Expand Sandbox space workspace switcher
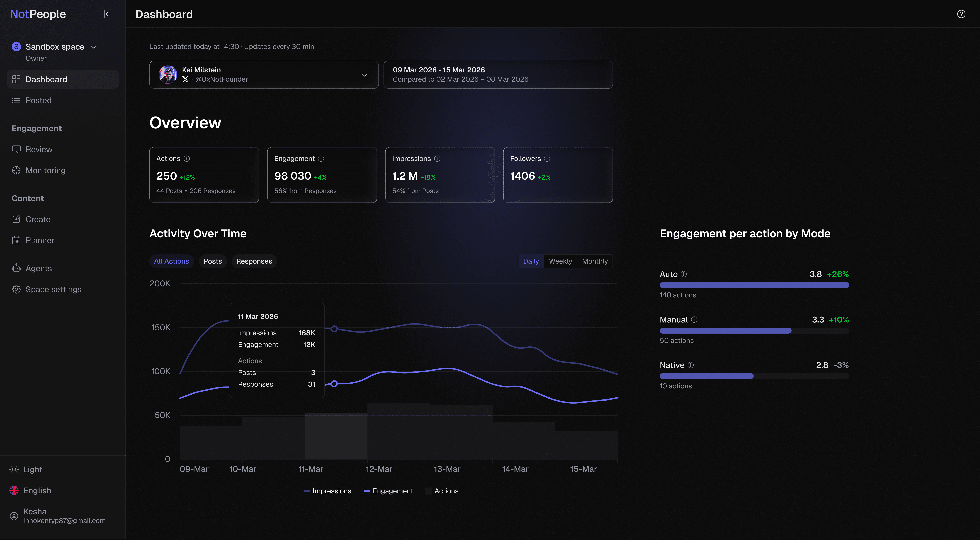 coord(55,47)
